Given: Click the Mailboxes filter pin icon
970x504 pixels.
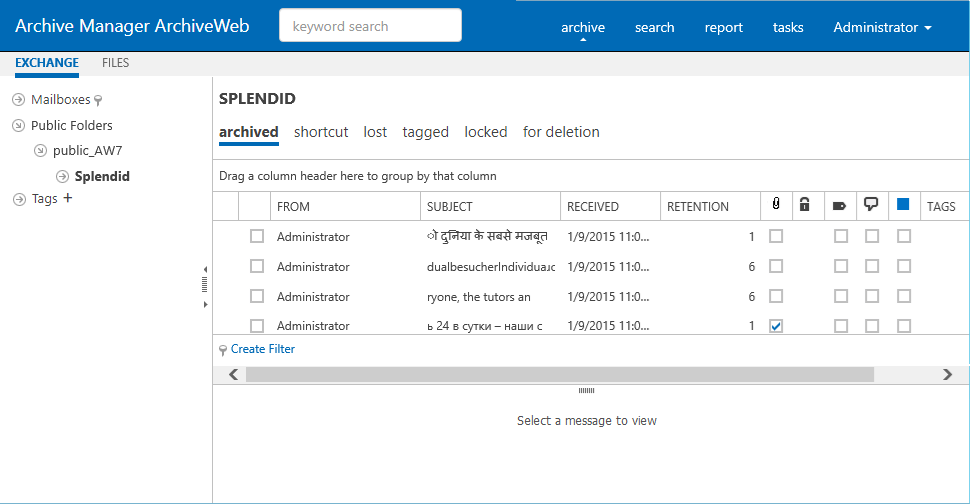Looking at the screenshot, I should click(98, 100).
